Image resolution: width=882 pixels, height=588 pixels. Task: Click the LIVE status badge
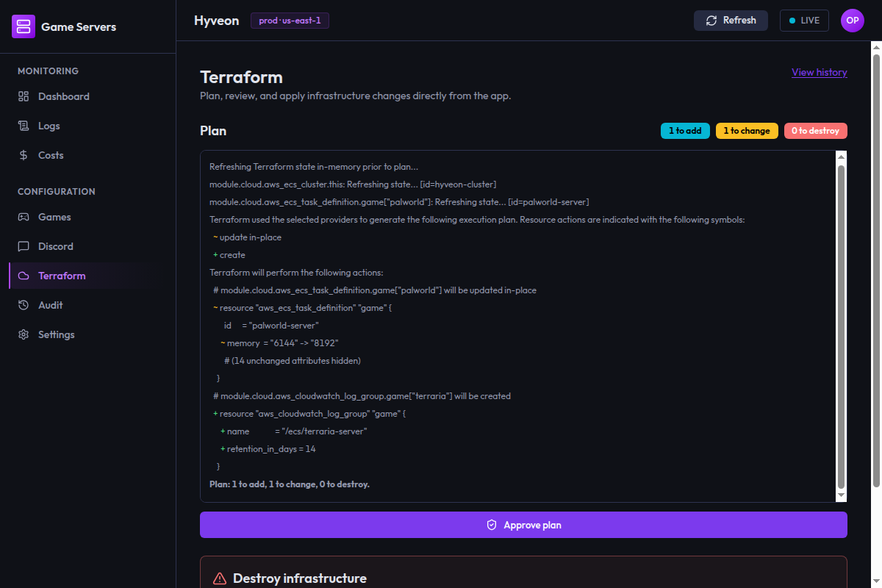(804, 21)
